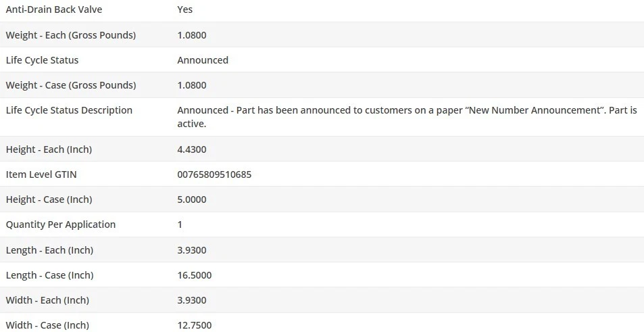Select the GTIN number 00765809510685

214,174
